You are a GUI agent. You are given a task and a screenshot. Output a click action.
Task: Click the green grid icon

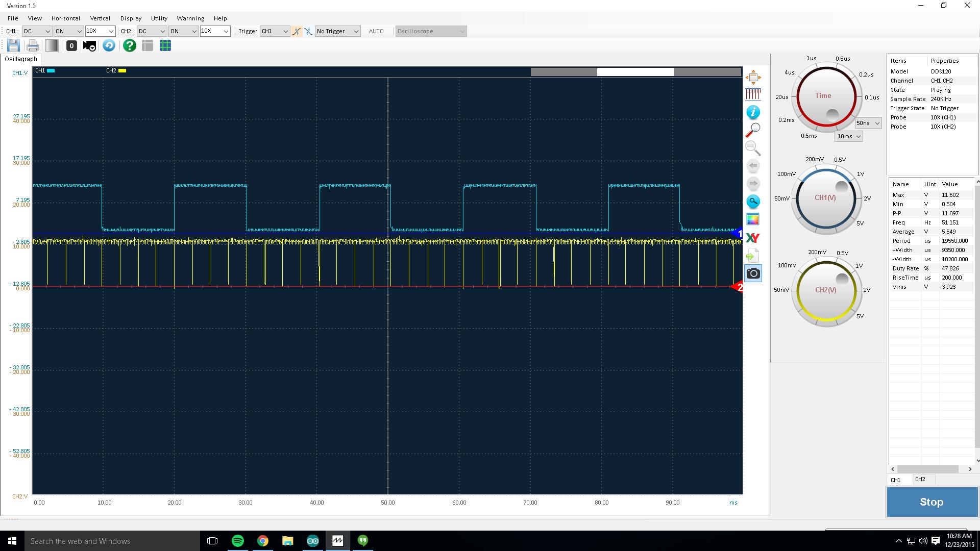coord(165,46)
